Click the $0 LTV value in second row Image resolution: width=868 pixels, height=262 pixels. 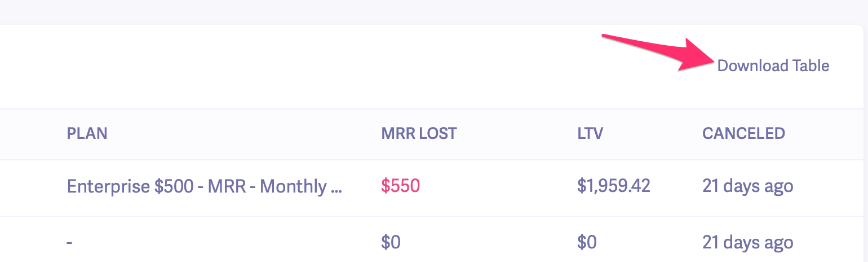point(587,243)
